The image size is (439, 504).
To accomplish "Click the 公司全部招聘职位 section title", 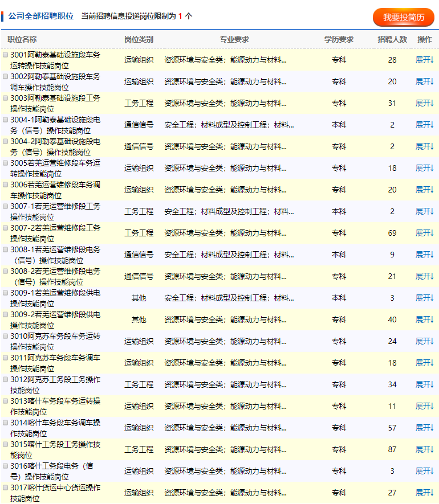I will tap(41, 16).
